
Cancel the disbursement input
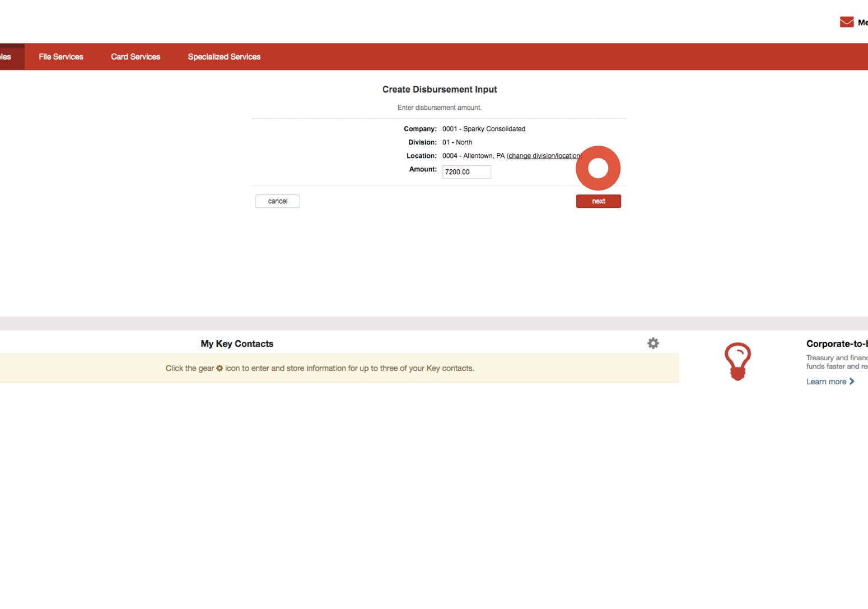[277, 201]
